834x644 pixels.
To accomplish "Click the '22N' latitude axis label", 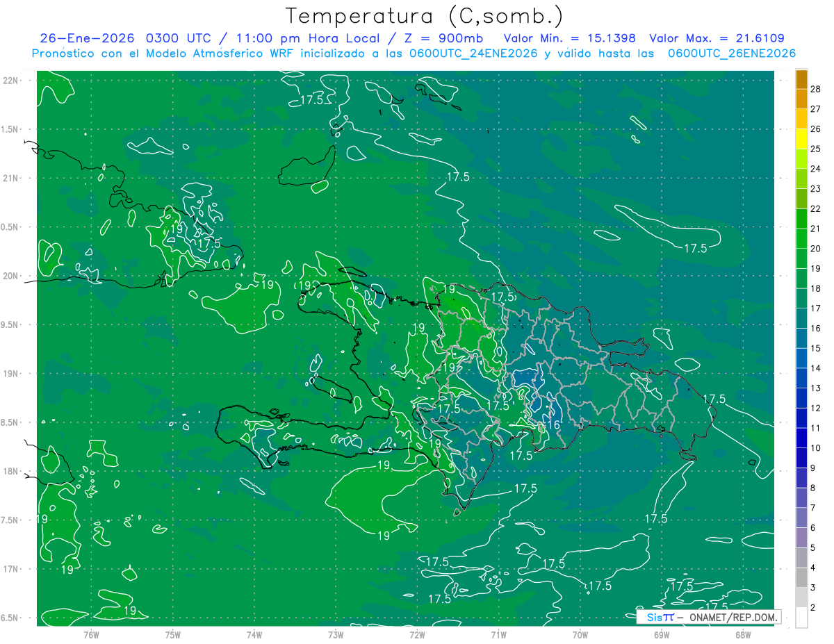I will (x=9, y=81).
